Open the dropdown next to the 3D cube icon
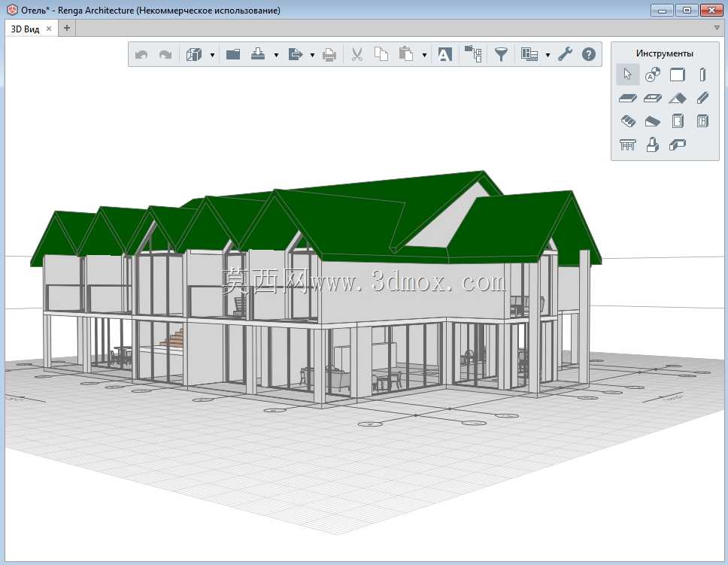Image resolution: width=728 pixels, height=565 pixels. coord(213,55)
